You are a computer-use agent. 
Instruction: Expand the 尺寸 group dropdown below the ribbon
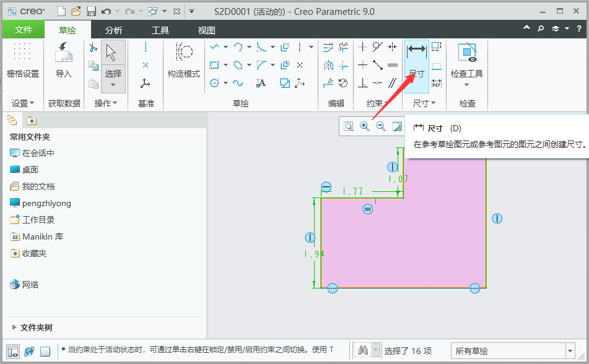point(424,103)
